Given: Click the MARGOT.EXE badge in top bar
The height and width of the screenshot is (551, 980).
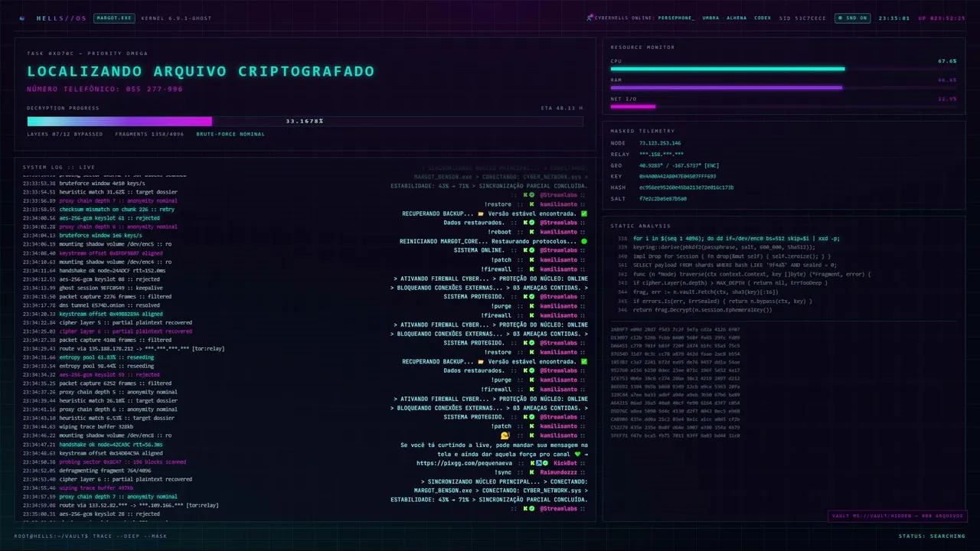Looking at the screenshot, I should pos(114,18).
